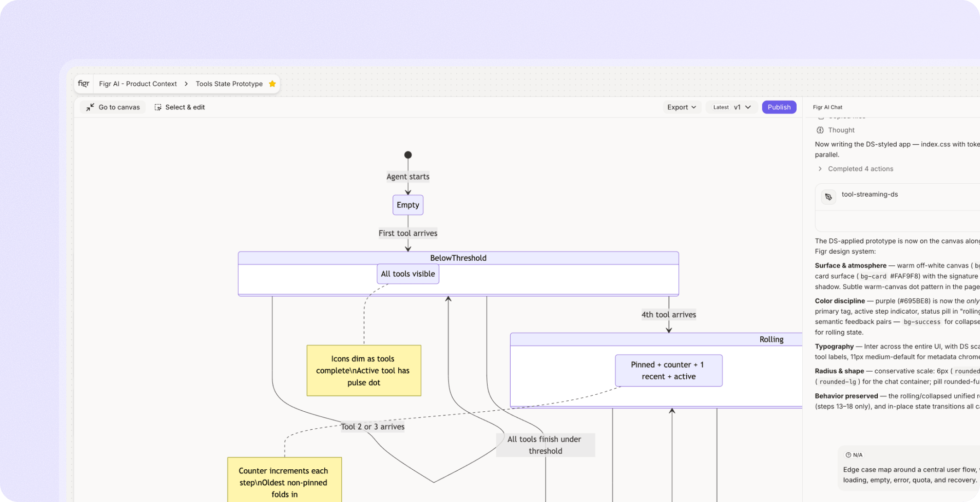This screenshot has width=980, height=502.
Task: Click the First tool arrives label
Action: [408, 233]
